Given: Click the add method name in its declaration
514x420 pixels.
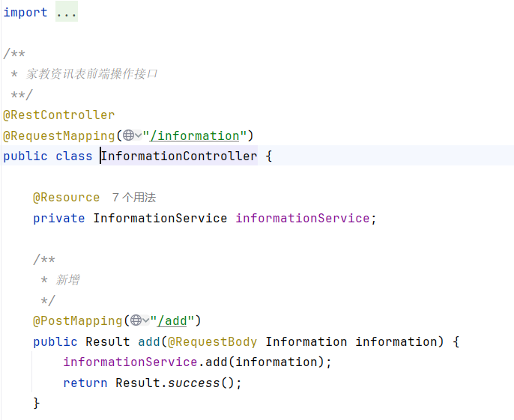Looking at the screenshot, I should [149, 341].
